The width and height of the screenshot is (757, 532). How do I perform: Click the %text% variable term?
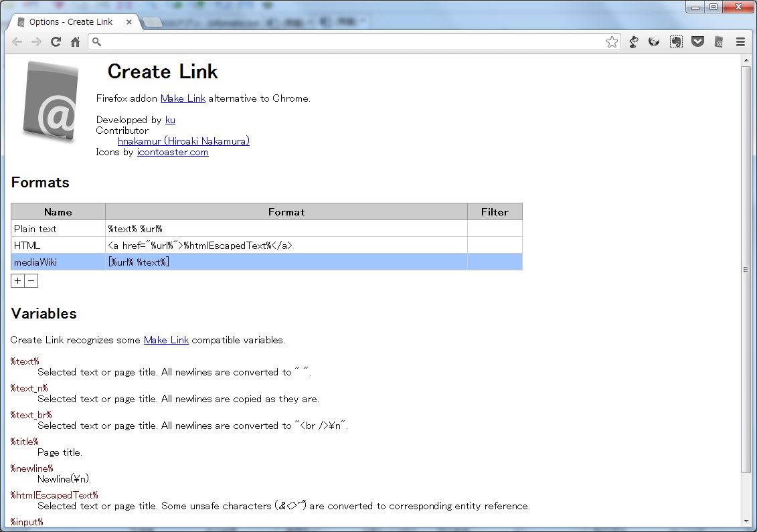pyautogui.click(x=25, y=361)
